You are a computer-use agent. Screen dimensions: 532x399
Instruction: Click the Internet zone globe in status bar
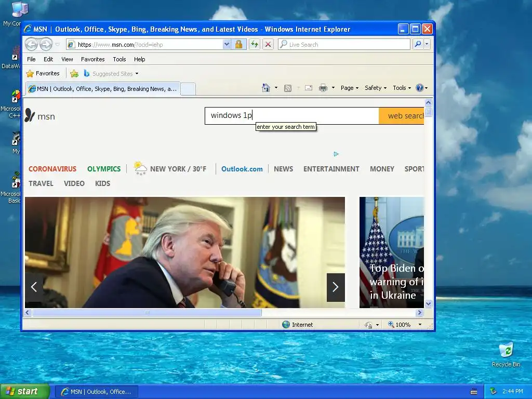pos(286,325)
